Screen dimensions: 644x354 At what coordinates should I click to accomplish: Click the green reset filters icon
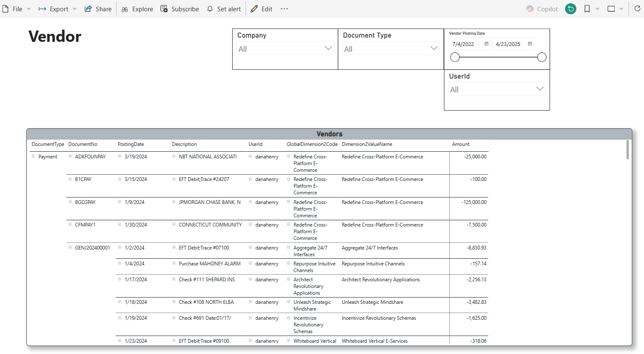point(570,9)
